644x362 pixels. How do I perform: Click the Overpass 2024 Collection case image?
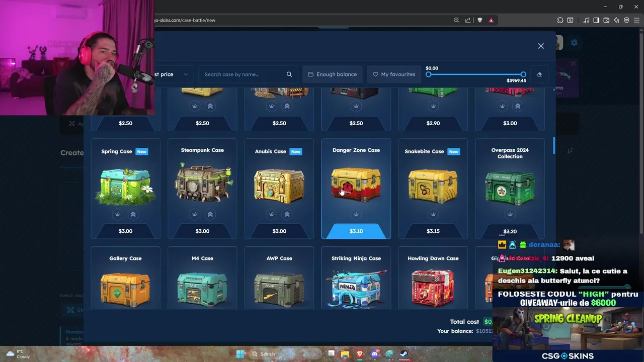[510, 188]
